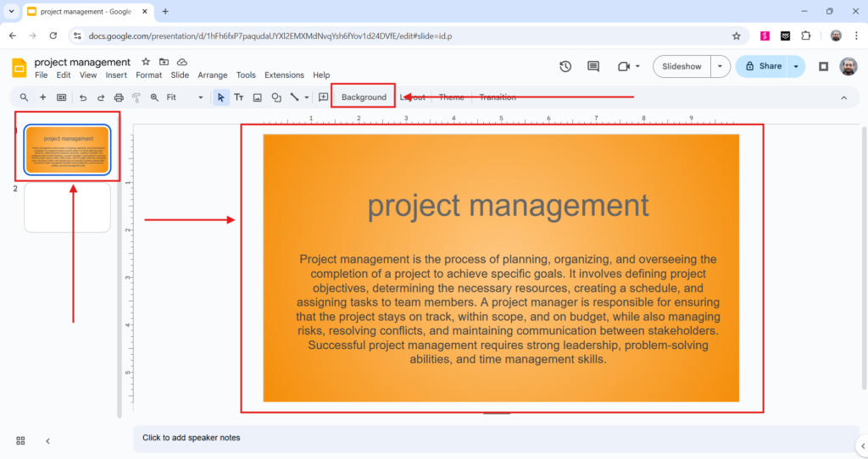This screenshot has height=459, width=868.
Task: Click the Print icon in toolbar
Action: [119, 97]
